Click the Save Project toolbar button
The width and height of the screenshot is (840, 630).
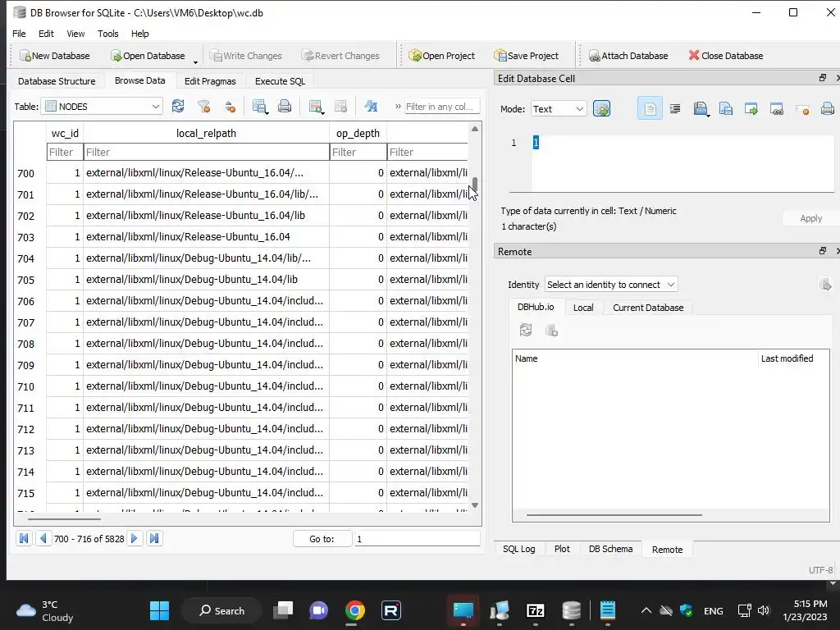coord(527,55)
